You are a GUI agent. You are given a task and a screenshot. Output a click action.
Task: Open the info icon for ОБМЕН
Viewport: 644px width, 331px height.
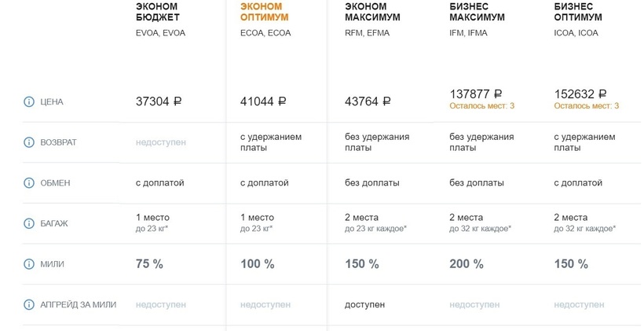tap(29, 182)
